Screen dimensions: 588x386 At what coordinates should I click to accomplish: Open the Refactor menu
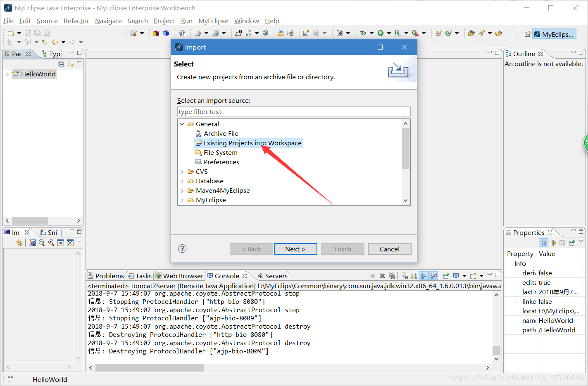[x=76, y=21]
